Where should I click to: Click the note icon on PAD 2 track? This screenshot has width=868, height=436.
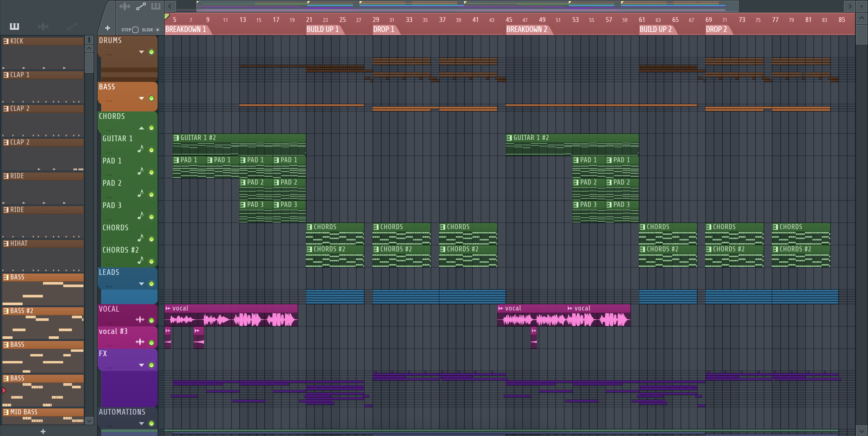[x=140, y=193]
